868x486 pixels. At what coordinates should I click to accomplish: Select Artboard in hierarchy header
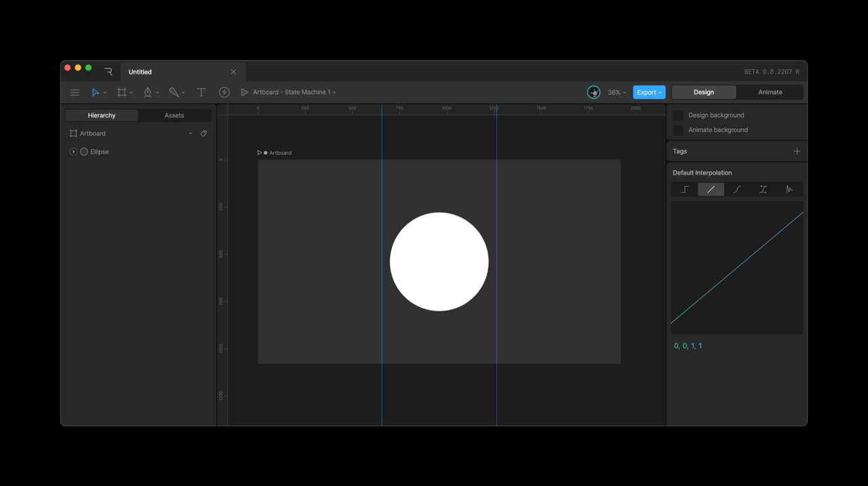[x=93, y=134]
